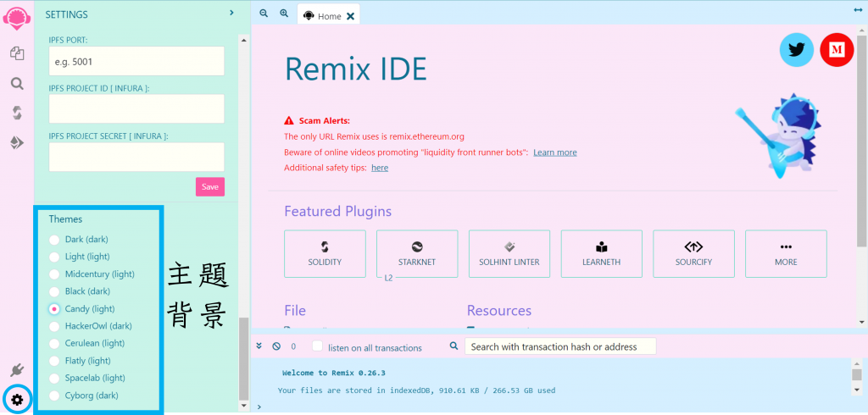868x415 pixels.
Task: Focus the IPFS PROJECT SECRET input field
Action: click(136, 158)
